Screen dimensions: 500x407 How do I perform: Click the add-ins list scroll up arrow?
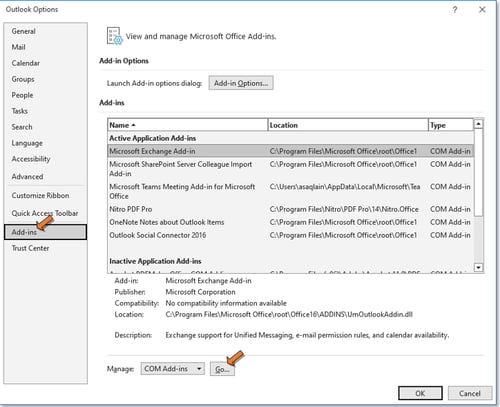pyautogui.click(x=478, y=124)
